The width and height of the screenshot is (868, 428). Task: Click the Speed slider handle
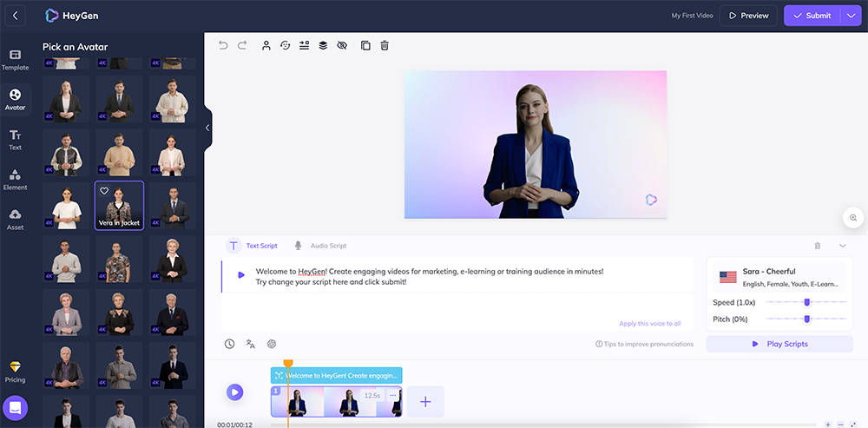click(x=807, y=302)
